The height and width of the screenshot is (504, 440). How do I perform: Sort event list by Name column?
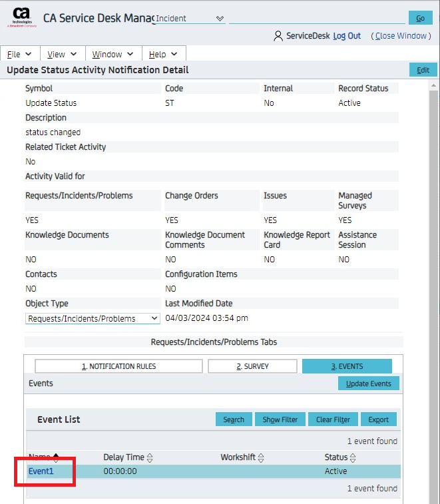tap(56, 457)
